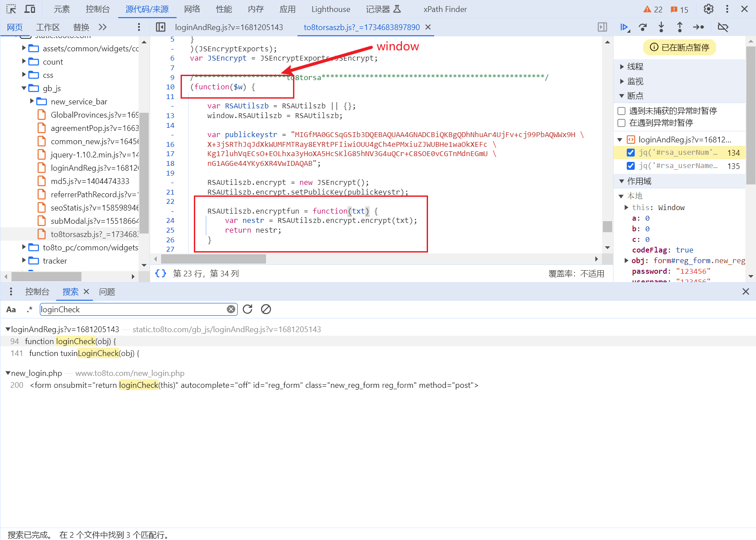Expand the new_service_bar folder
The image size is (756, 540).
pos(32,101)
